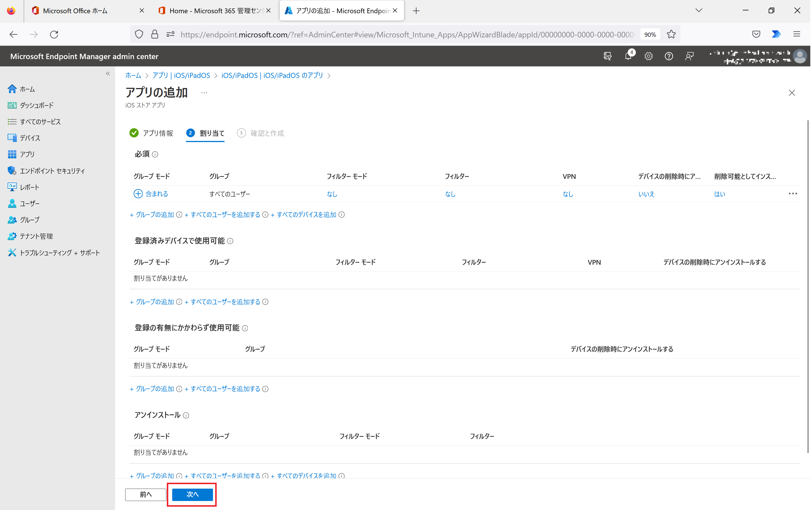Open the directory and subscription filter icon
Image resolution: width=812 pixels, height=510 pixels.
[607, 56]
